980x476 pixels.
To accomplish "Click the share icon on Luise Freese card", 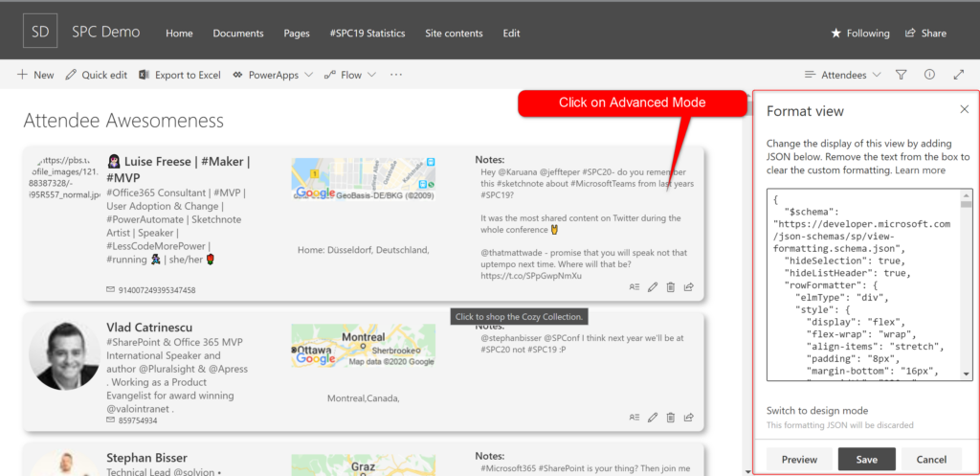I will (x=689, y=287).
